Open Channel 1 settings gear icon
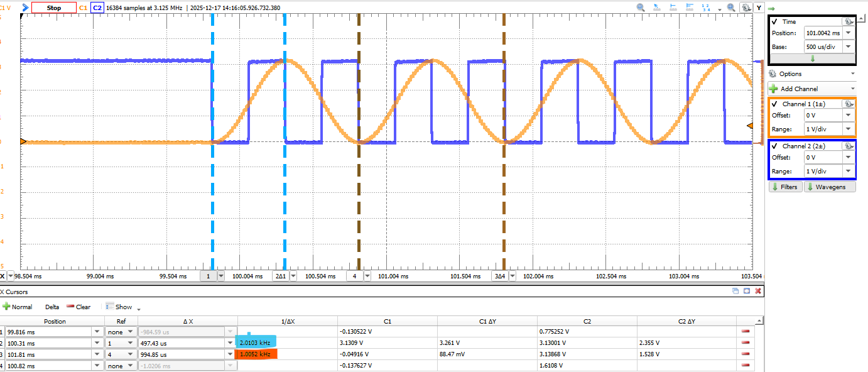 (847, 104)
